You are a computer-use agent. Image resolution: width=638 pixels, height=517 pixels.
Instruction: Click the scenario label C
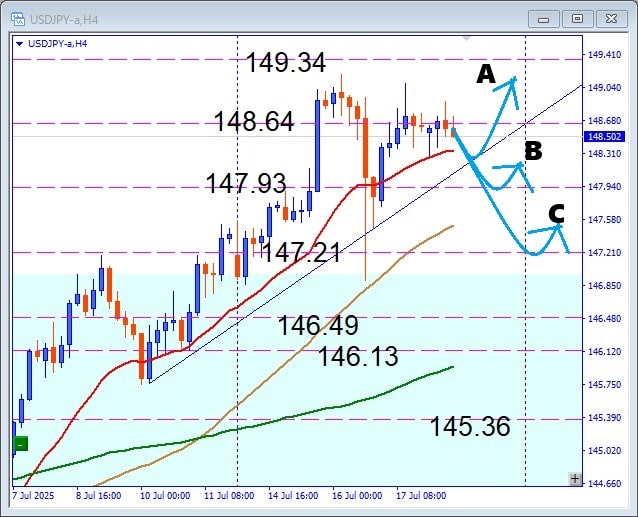(x=556, y=214)
